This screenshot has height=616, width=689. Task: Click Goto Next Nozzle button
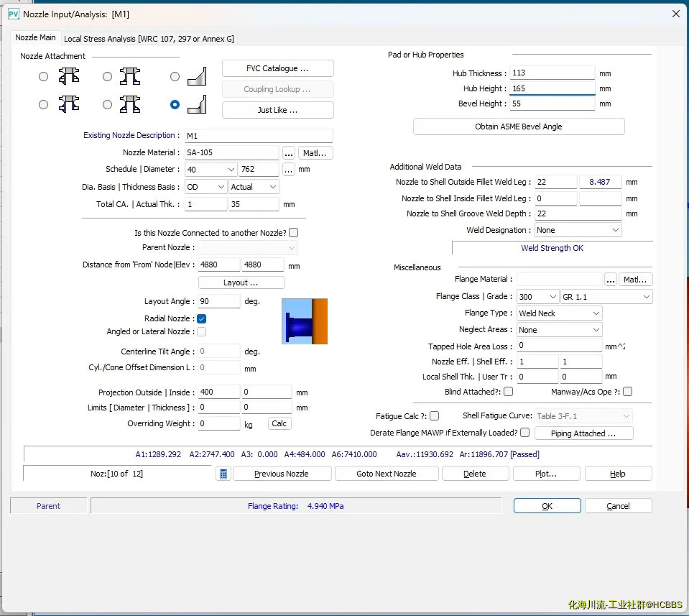(x=387, y=474)
